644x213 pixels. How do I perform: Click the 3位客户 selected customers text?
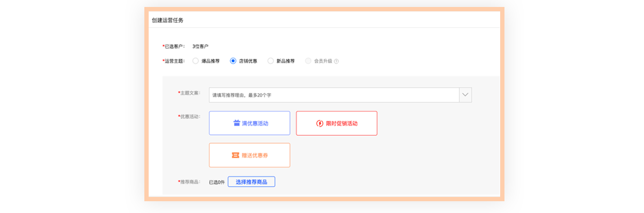tap(201, 47)
